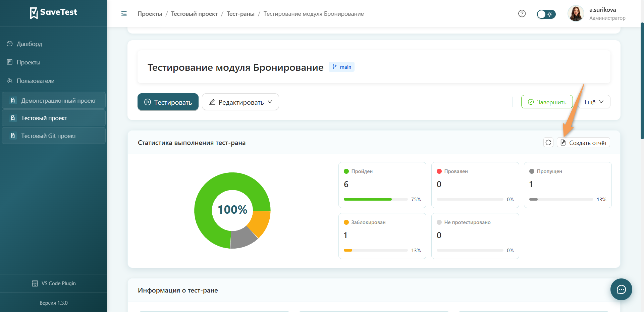
Task: Finish run with Завершить button
Action: (547, 102)
